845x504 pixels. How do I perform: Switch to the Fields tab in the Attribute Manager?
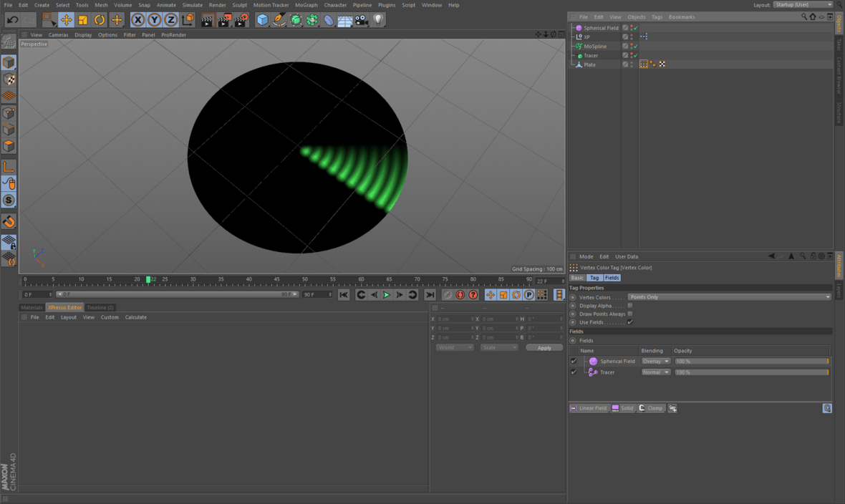pos(612,277)
